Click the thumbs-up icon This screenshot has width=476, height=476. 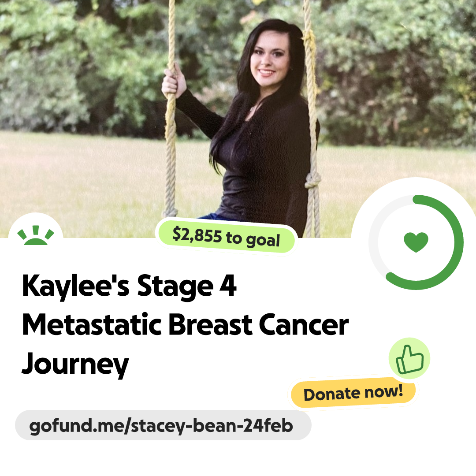tap(410, 360)
